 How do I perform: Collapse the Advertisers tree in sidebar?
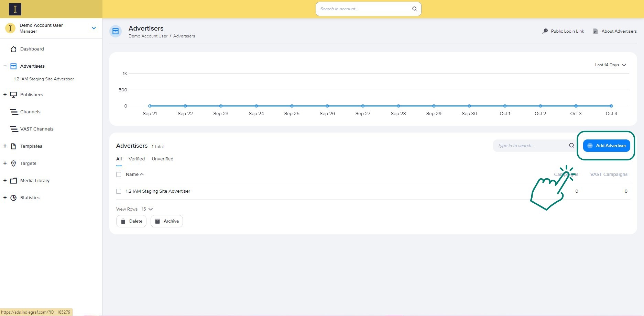5,66
